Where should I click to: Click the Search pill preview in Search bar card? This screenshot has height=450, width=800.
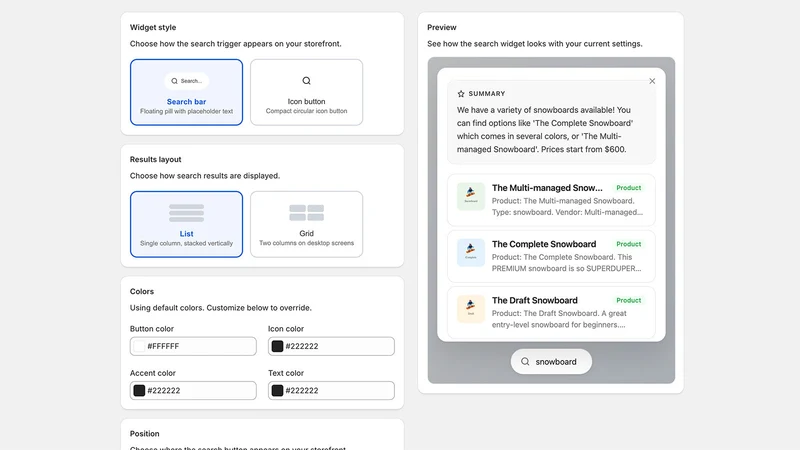pyautogui.click(x=186, y=81)
